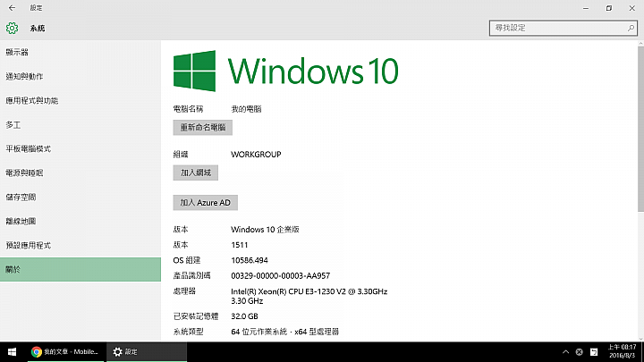
Task: Click the WORKGROUP value
Action: pyautogui.click(x=256, y=155)
